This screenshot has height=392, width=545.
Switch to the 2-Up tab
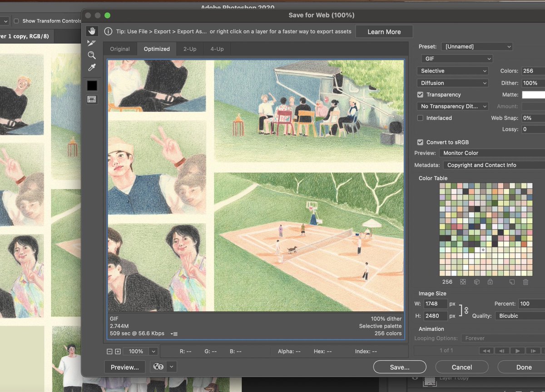pos(190,49)
